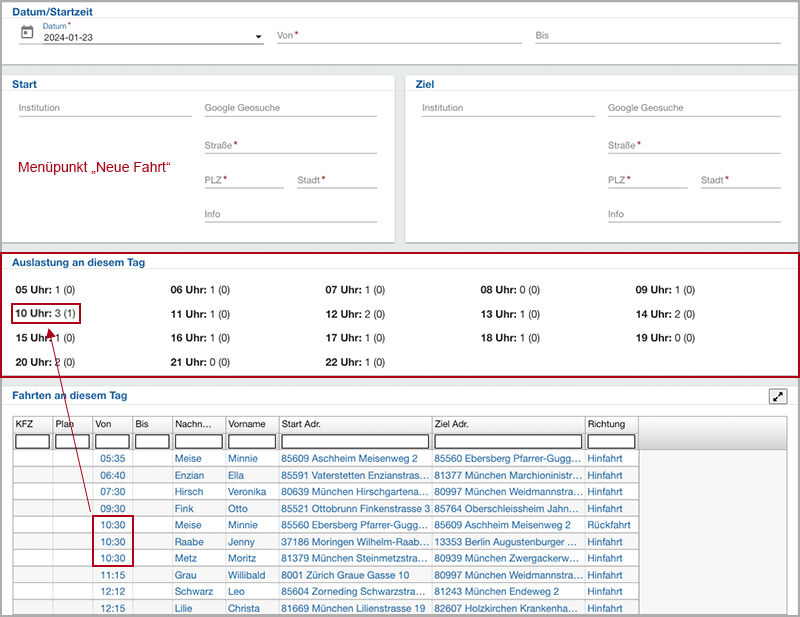Click the Start Google Geosuche field
The height and width of the screenshot is (617, 800).
point(290,109)
